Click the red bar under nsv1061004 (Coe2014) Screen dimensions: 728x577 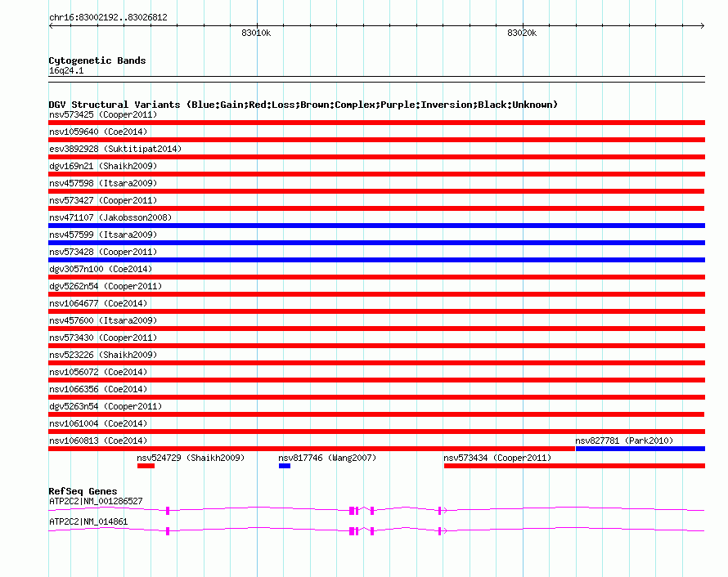tap(376, 432)
